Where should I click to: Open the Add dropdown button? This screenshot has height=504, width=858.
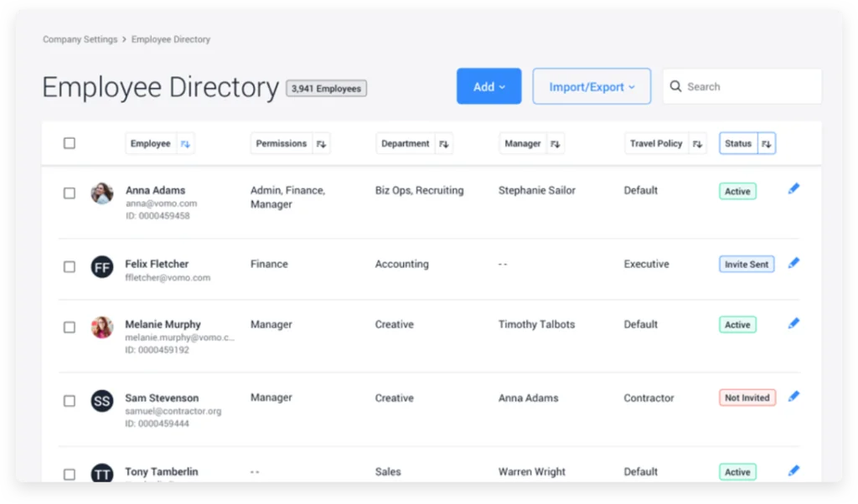[x=489, y=86]
